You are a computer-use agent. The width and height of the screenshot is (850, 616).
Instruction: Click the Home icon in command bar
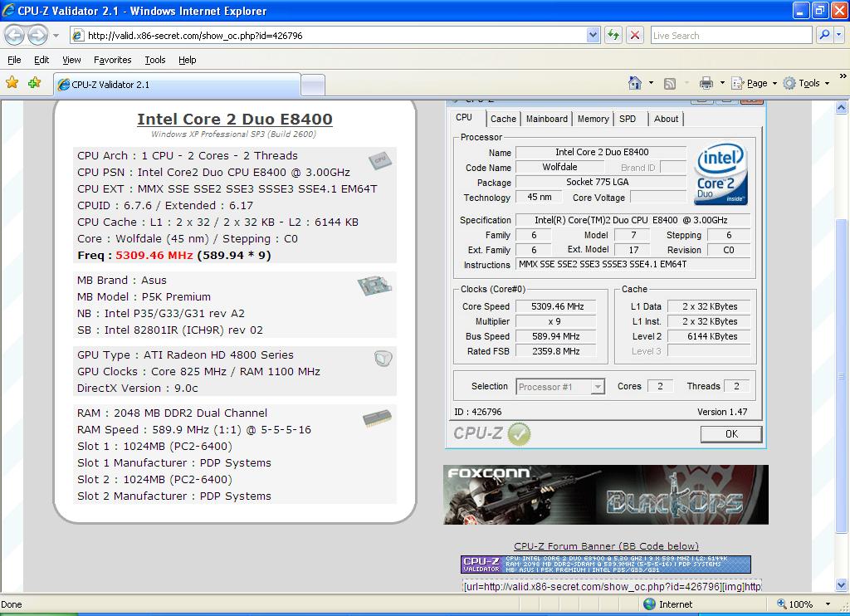tap(635, 83)
